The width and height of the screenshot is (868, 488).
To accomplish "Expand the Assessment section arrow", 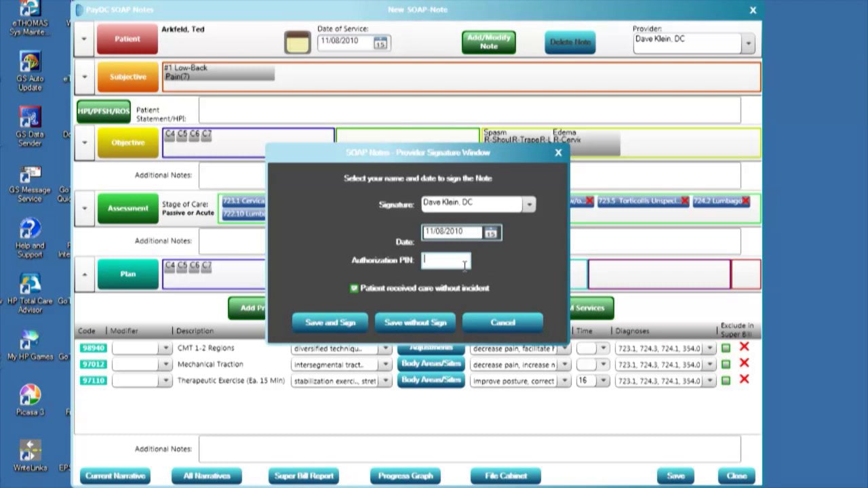I will tap(84, 208).
